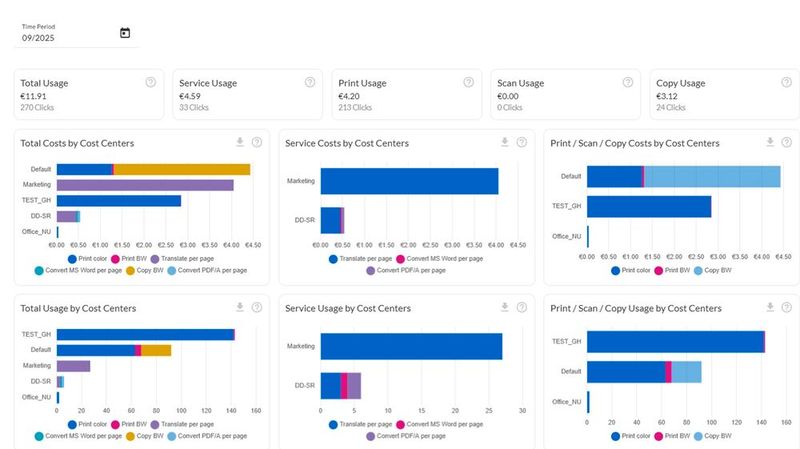Select the Total Usage €11.91 summary card
800x449 pixels.
pos(89,94)
